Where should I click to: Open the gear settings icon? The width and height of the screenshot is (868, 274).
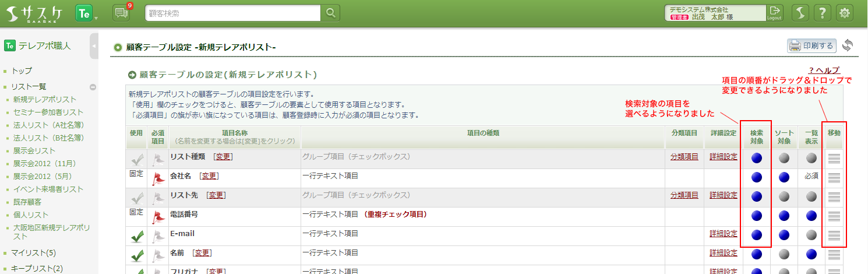pos(845,13)
